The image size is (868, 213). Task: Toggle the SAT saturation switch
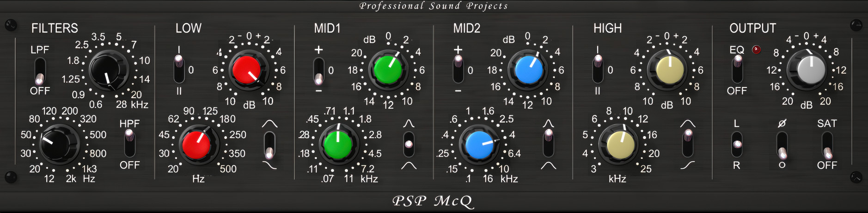[827, 145]
